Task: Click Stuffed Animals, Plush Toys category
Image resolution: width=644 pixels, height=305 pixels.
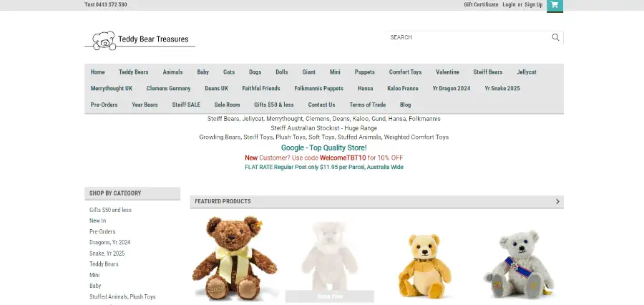Action: click(122, 297)
